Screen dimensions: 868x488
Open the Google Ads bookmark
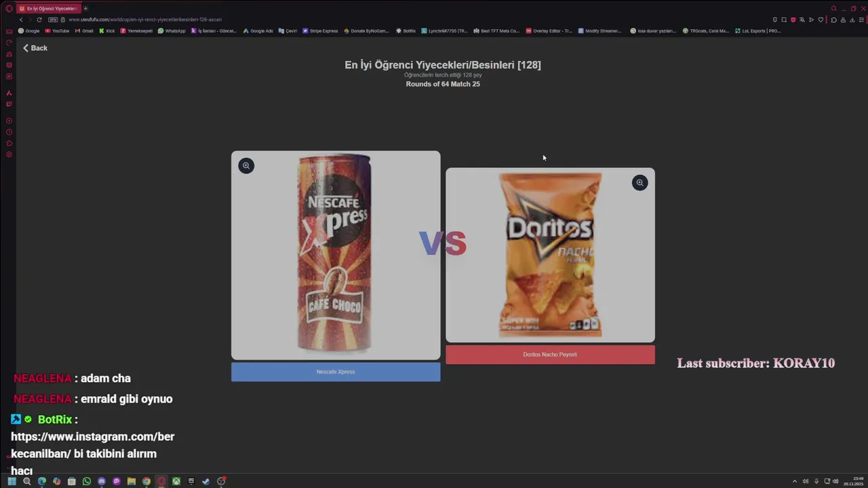[258, 31]
